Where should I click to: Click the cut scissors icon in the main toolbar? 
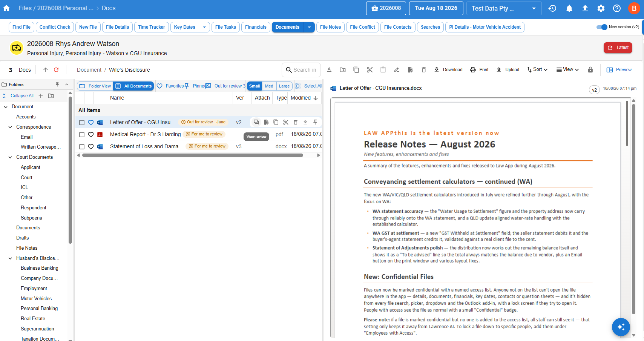tap(370, 70)
